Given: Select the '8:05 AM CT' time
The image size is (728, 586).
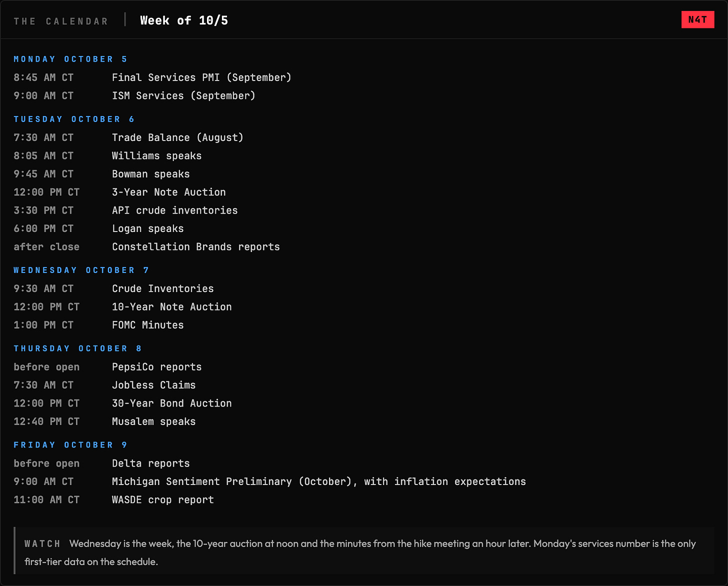Looking at the screenshot, I should pos(43,156).
